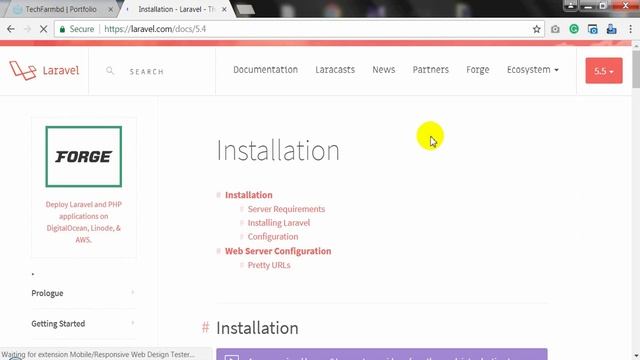The image size is (640, 360).
Task: Open Chrome's three-dot menu
Action: (630, 29)
